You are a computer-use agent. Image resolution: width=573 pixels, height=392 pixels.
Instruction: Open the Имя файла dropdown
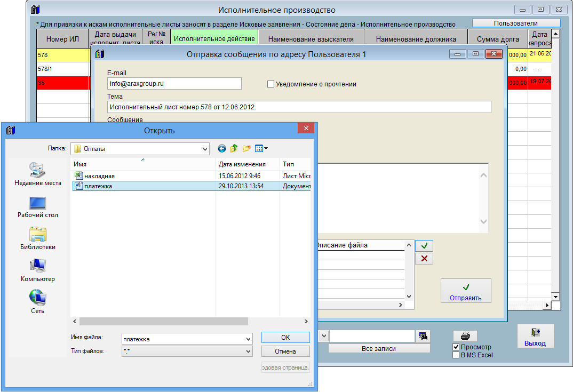[247, 339]
